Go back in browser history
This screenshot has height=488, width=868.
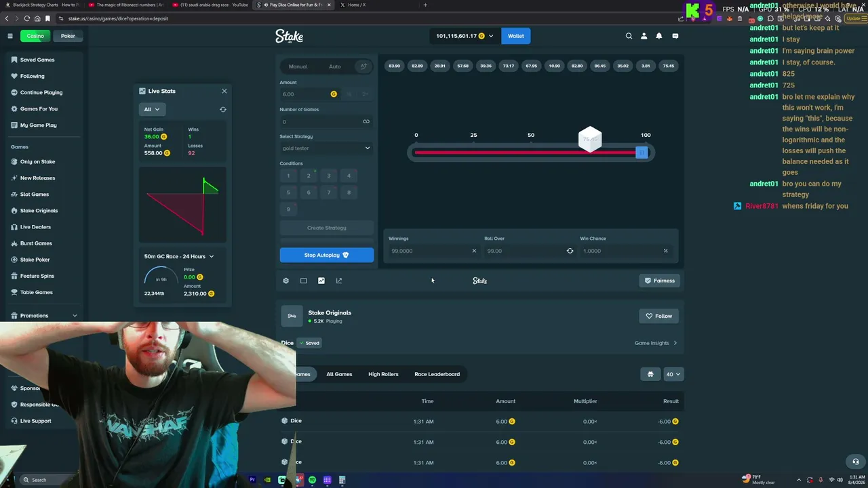click(x=7, y=18)
